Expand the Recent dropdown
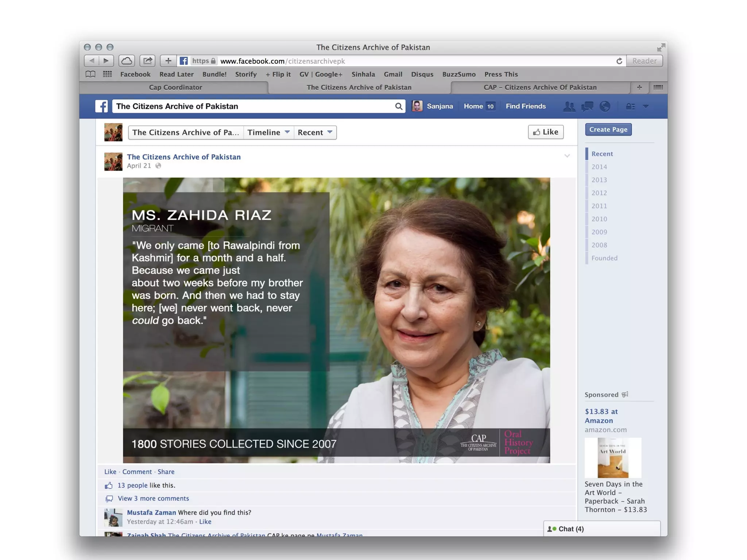Screen dimensions: 747x560 point(315,132)
